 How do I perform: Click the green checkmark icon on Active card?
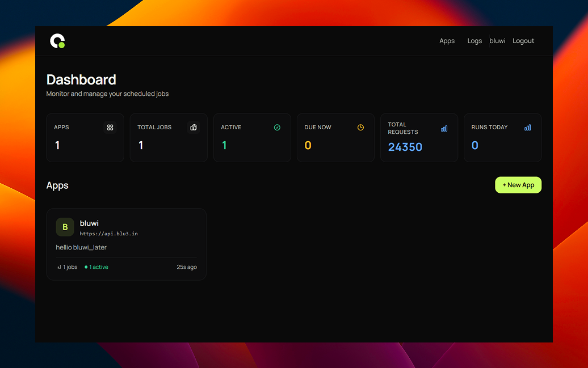coord(277,128)
